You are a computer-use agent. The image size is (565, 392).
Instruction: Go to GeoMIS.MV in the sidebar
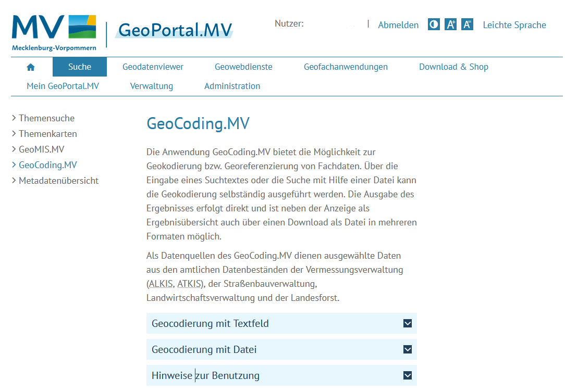coord(42,149)
